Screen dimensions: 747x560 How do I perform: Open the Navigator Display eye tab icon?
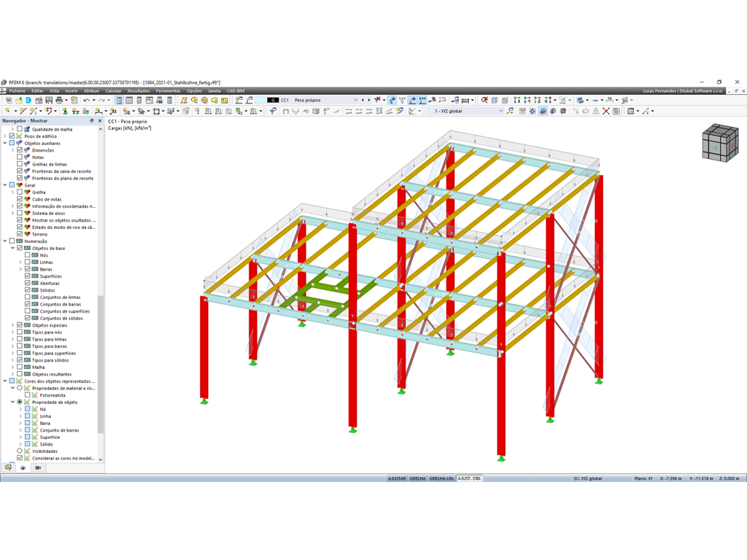click(x=23, y=467)
